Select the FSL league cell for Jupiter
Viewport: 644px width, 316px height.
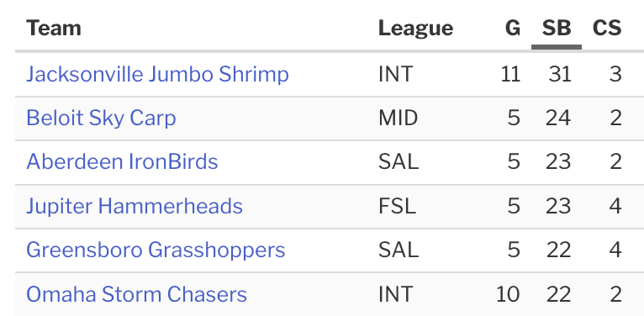(x=397, y=206)
